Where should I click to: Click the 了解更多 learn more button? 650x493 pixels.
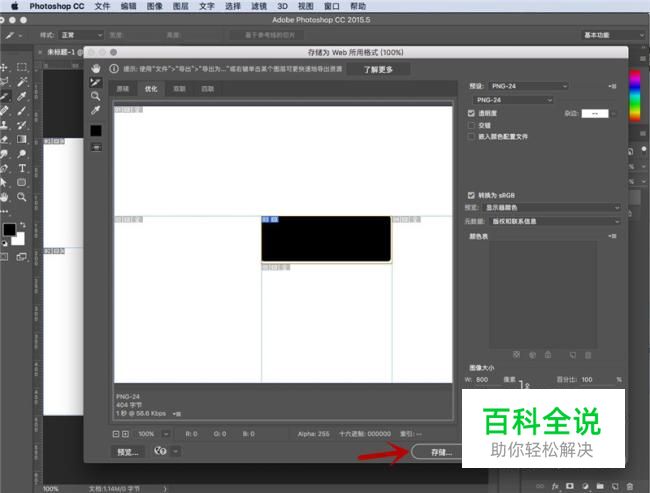pyautogui.click(x=378, y=69)
